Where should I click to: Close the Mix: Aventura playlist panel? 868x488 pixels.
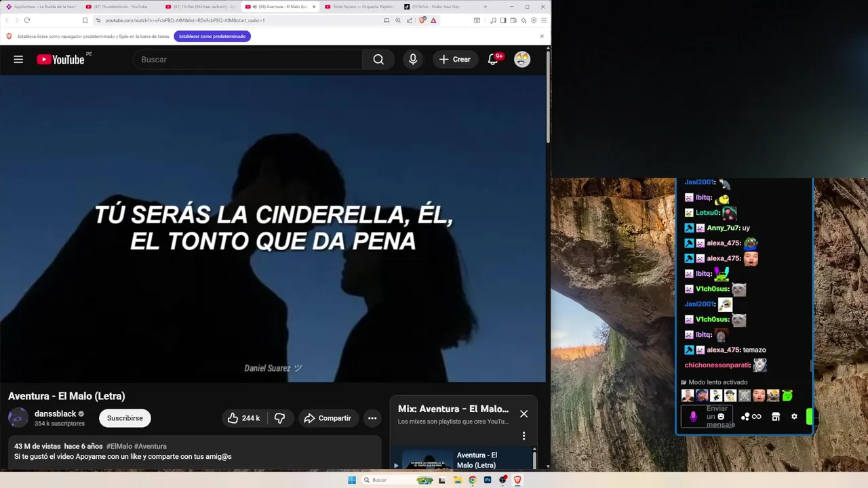tap(524, 413)
